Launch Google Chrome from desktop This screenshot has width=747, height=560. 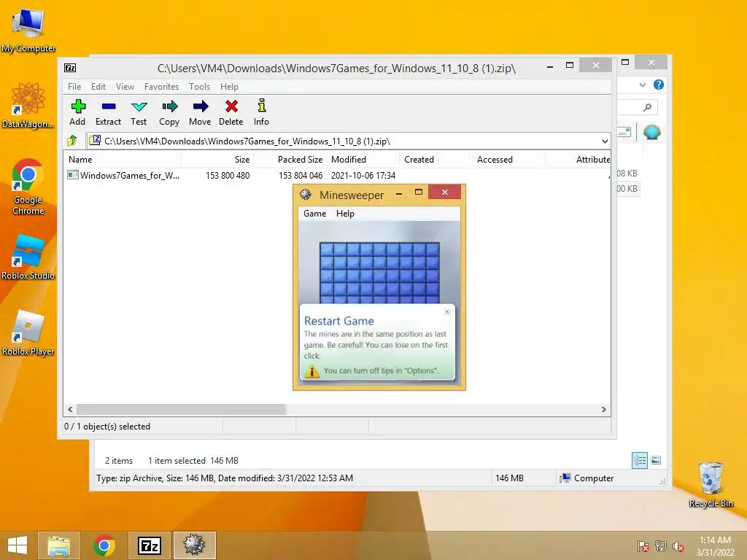(x=28, y=187)
